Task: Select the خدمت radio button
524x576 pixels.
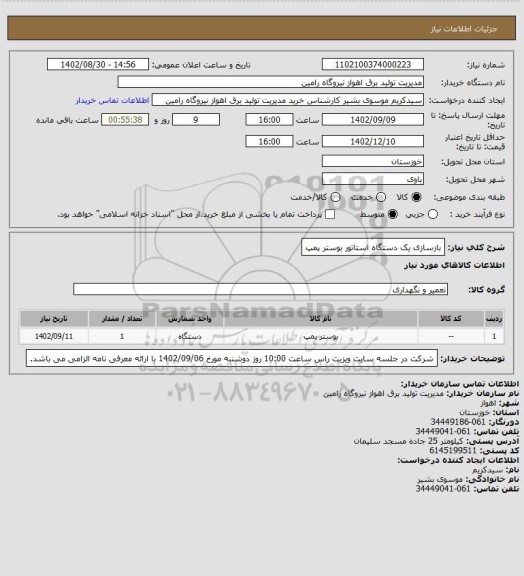Action: tap(381, 197)
